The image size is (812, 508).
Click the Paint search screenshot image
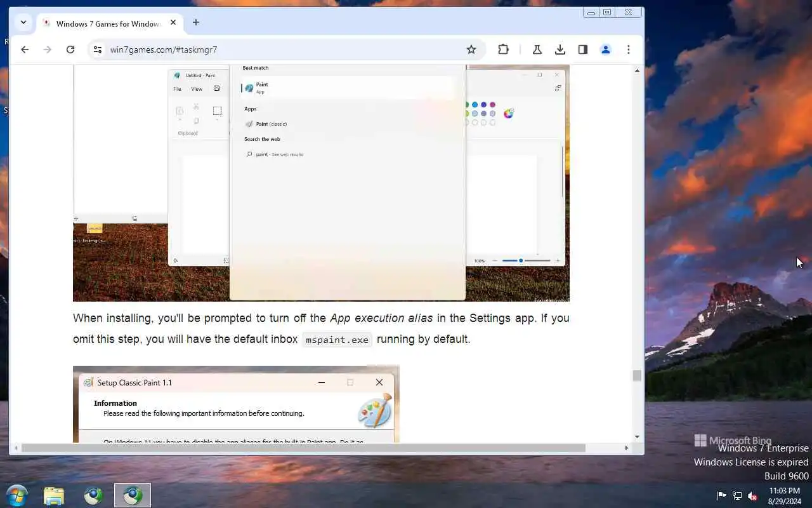click(321, 183)
